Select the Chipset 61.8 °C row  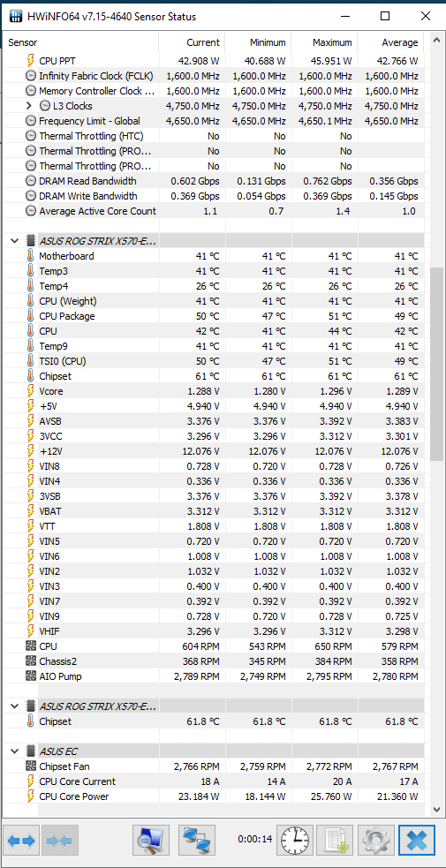pyautogui.click(x=214, y=721)
